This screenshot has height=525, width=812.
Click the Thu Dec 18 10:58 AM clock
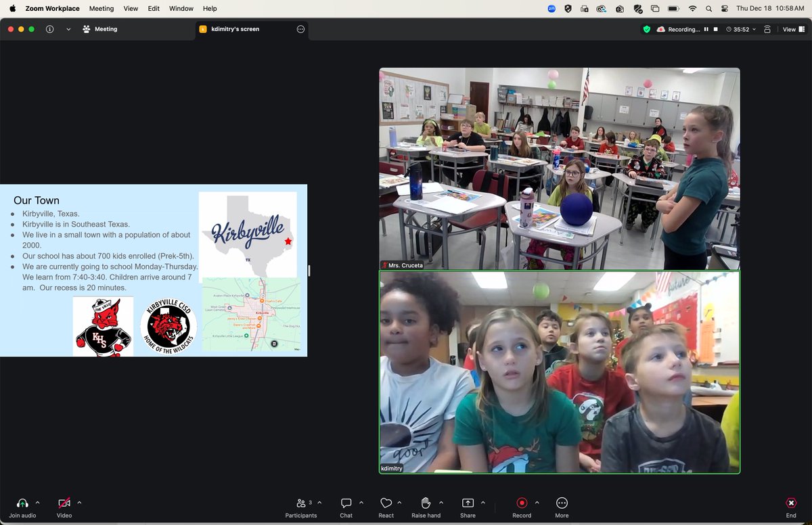770,8
